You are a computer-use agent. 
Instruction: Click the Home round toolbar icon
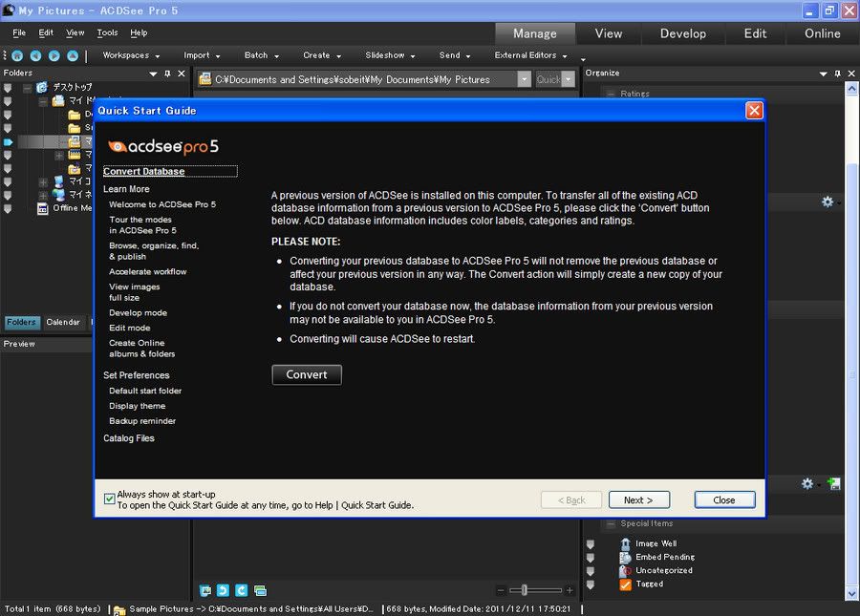pyautogui.click(x=17, y=55)
